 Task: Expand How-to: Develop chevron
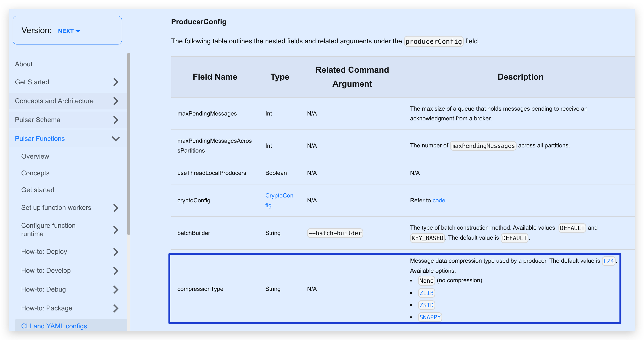116,271
